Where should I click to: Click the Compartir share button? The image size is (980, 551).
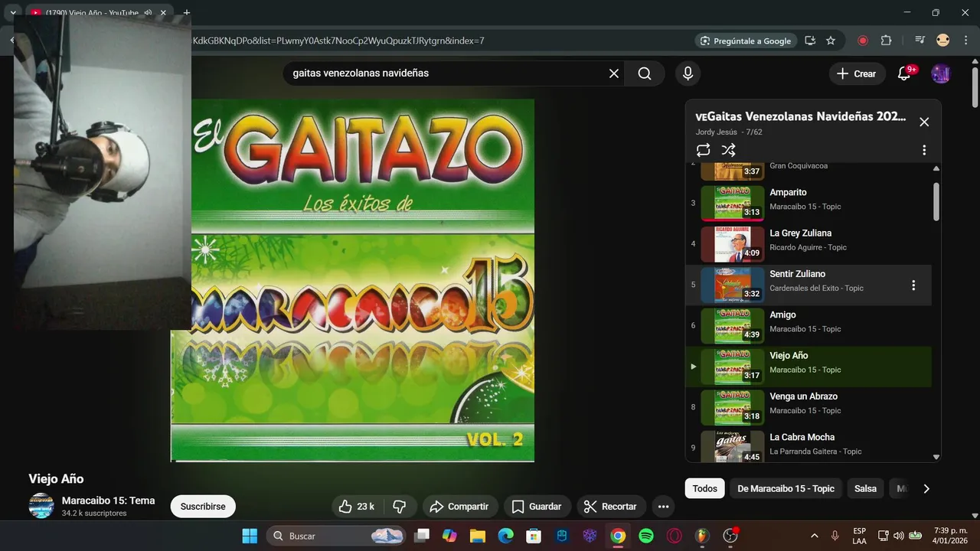coord(460,507)
